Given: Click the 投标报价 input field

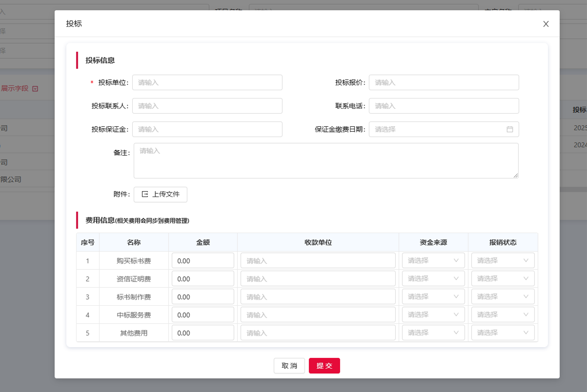Looking at the screenshot, I should click(443, 82).
